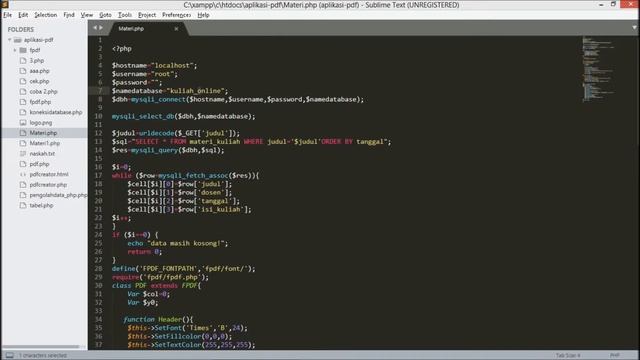Click the SELECT keyword in the SQL string
The width and height of the screenshot is (640, 360).
pos(147,142)
